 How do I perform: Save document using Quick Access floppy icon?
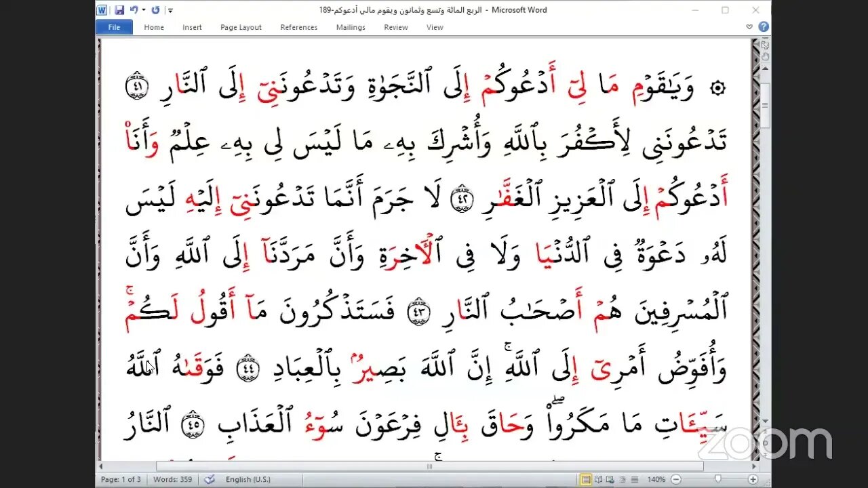(119, 10)
